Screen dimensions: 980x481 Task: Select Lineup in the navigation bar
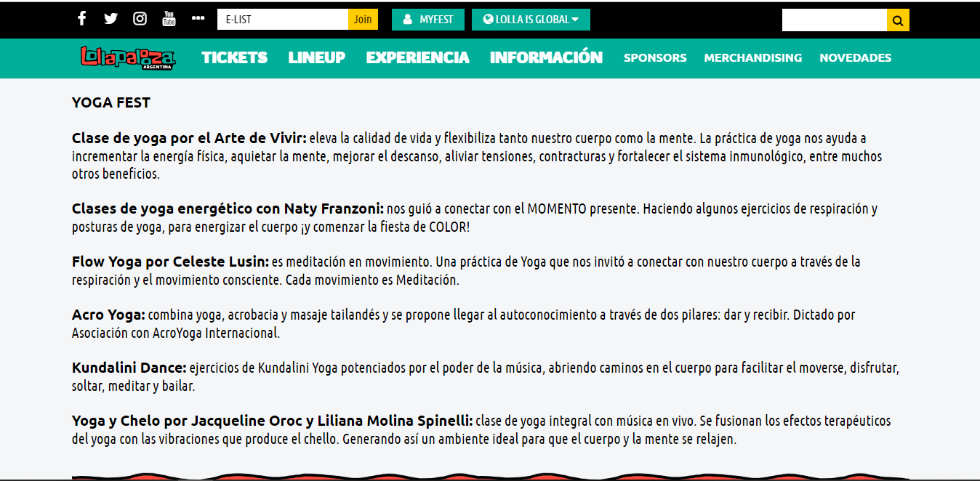pos(316,57)
